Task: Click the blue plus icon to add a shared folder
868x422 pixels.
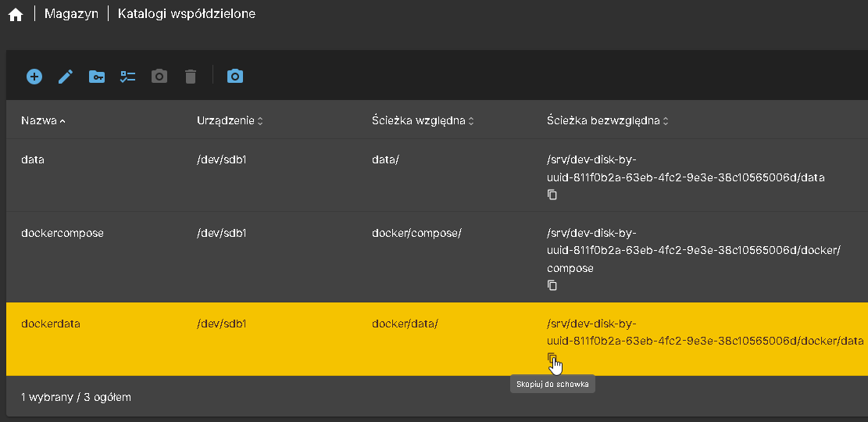Action: pyautogui.click(x=34, y=76)
